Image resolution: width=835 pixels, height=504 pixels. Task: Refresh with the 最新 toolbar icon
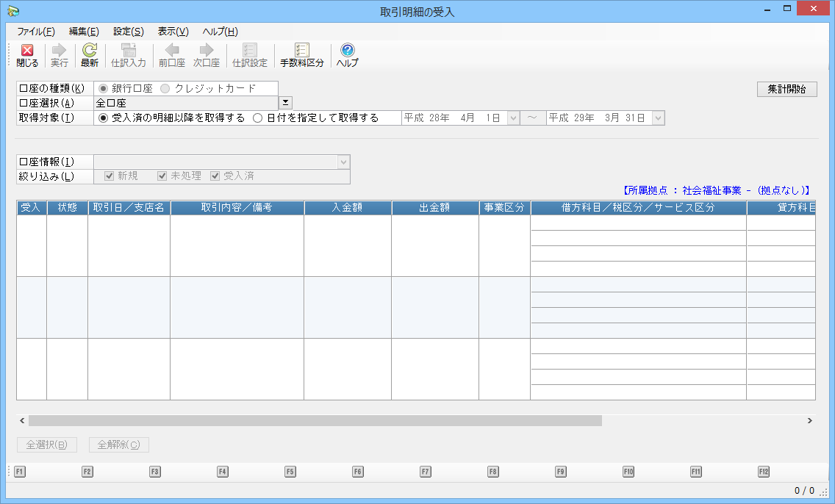tap(90, 55)
